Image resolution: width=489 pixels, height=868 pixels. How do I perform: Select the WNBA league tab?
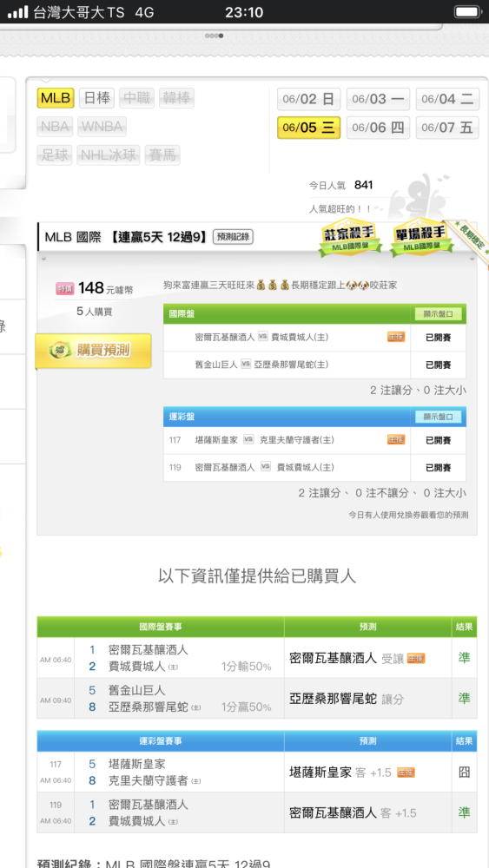click(102, 127)
